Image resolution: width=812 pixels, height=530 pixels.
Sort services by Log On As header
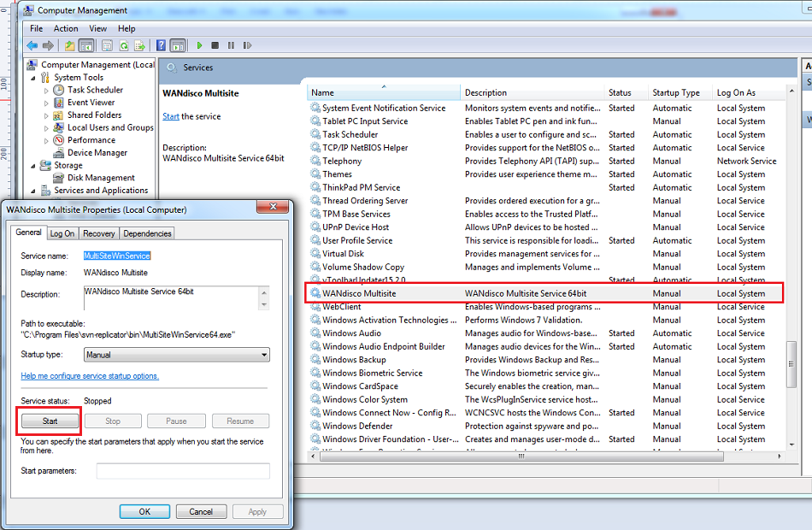(750, 92)
